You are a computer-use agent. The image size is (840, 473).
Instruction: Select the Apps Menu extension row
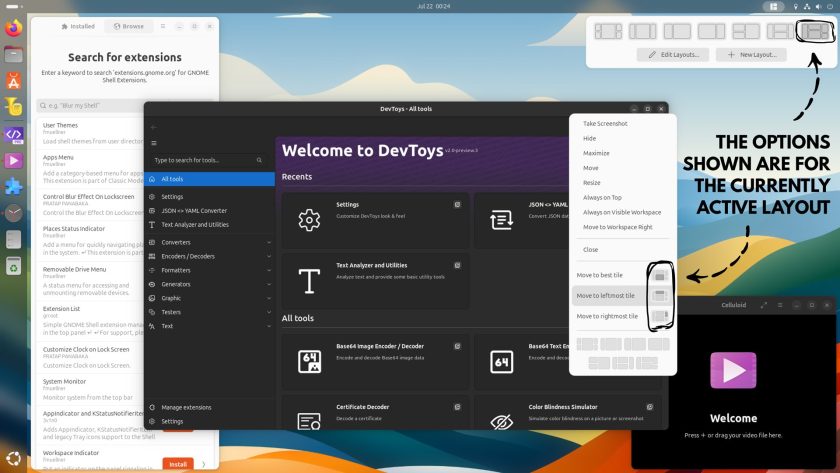click(90, 168)
